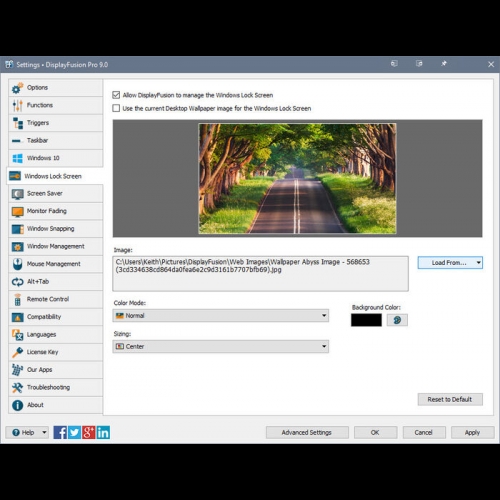Click the Languages icon

coord(17,335)
